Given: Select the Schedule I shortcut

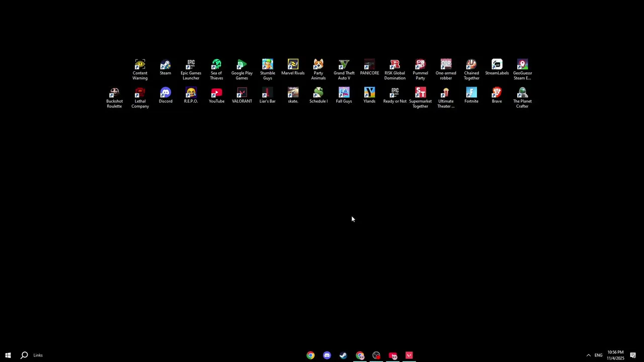Looking at the screenshot, I should [318, 96].
